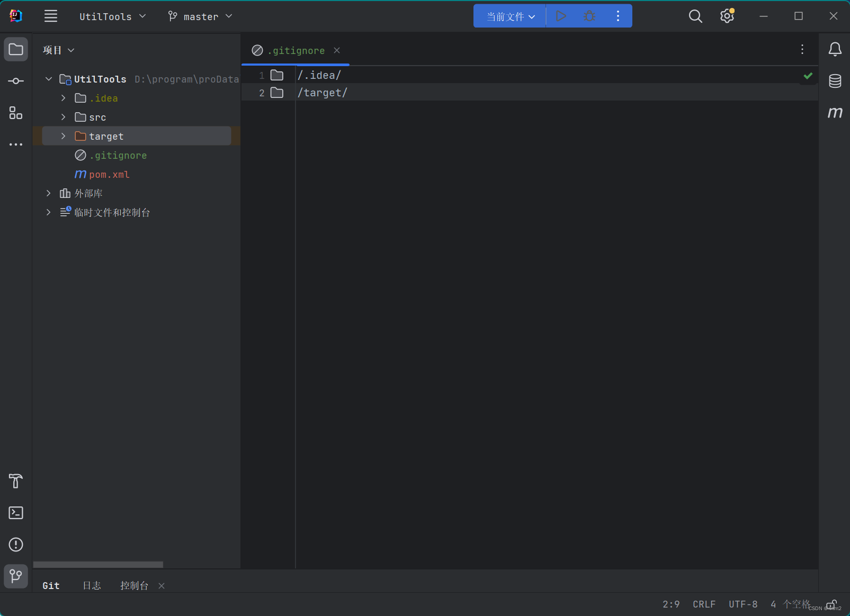The width and height of the screenshot is (850, 616).
Task: Open the Maven tool window
Action: [835, 112]
